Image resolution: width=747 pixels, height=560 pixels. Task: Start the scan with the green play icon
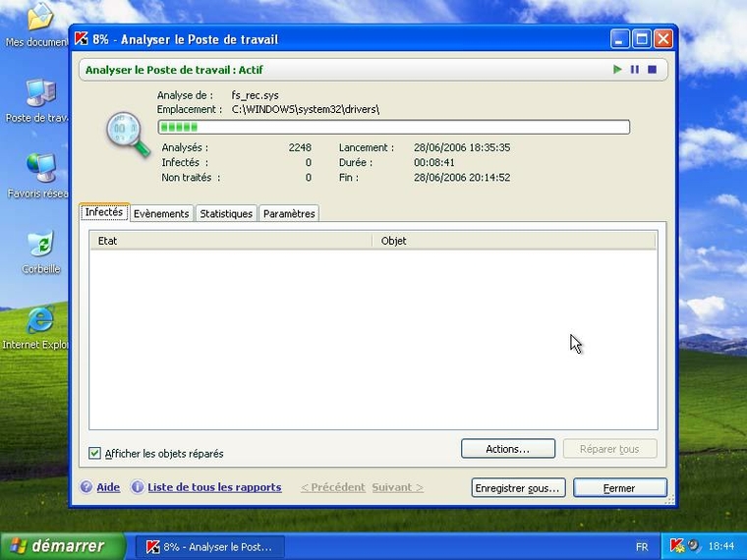click(x=617, y=70)
